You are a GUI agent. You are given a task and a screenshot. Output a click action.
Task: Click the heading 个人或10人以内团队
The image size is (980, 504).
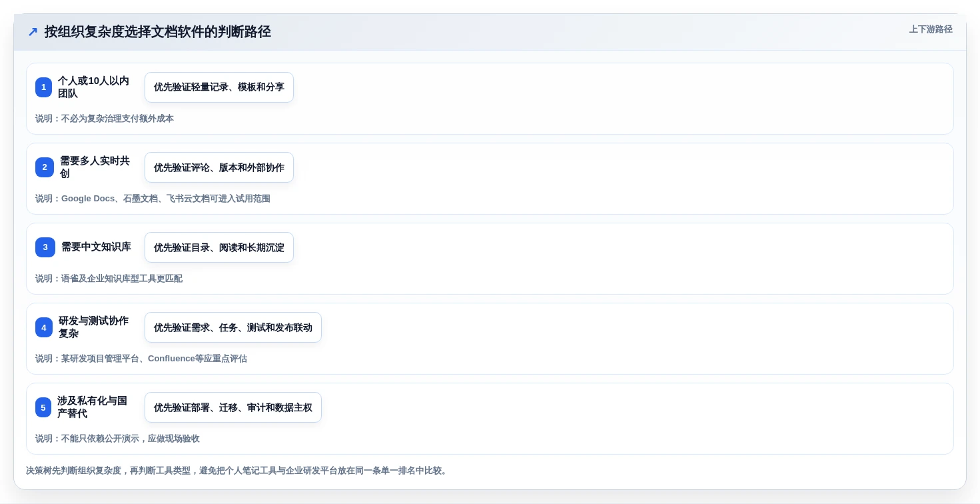click(x=94, y=87)
